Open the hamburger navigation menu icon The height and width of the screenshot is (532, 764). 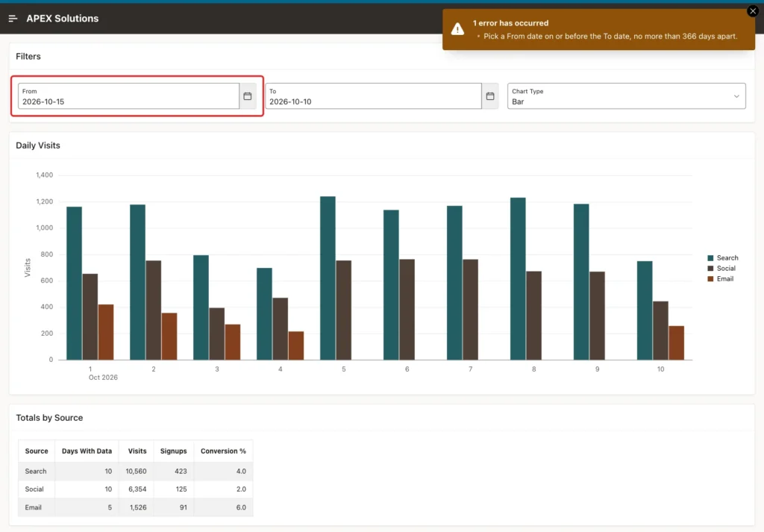13,19
